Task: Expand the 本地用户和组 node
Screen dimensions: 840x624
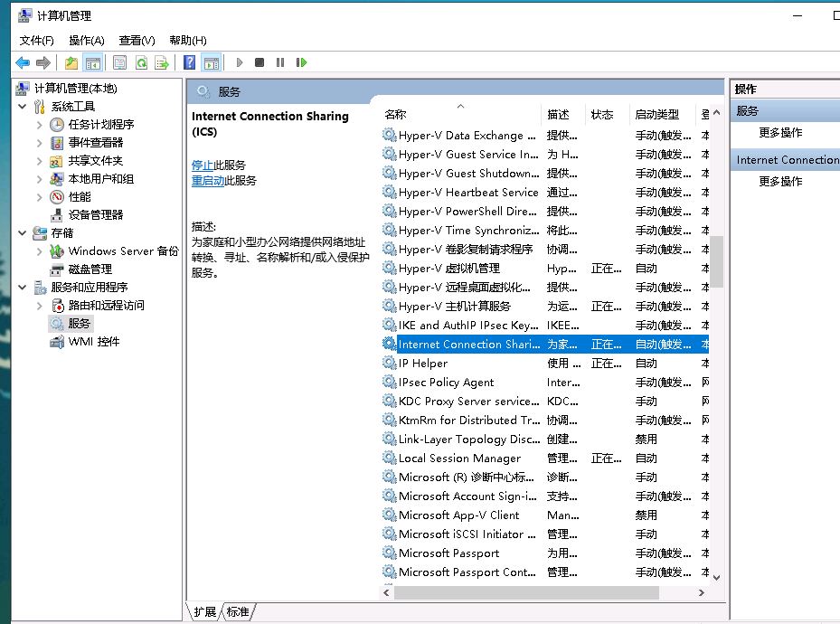Action: 39,179
